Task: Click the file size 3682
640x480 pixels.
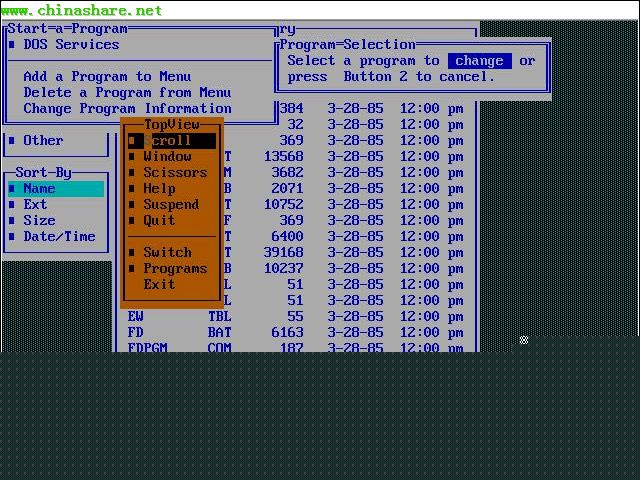Action: [287, 172]
